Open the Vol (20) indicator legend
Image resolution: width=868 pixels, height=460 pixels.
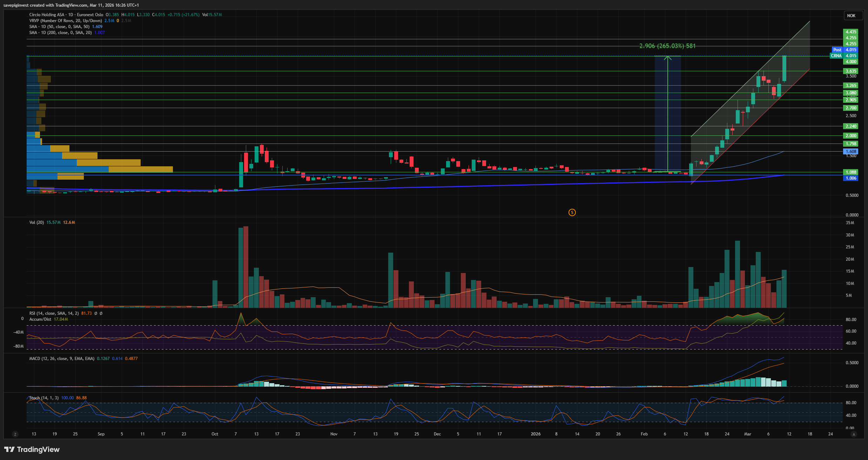coord(36,222)
